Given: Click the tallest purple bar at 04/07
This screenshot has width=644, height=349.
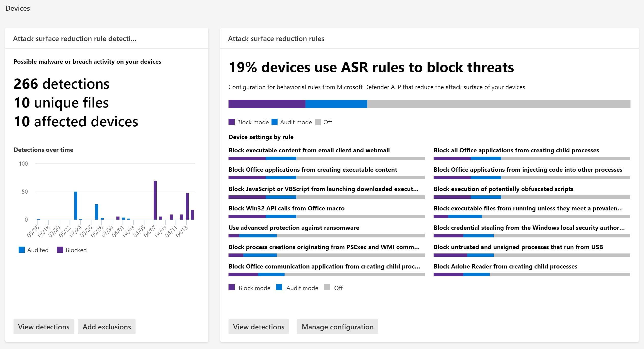Looking at the screenshot, I should tap(155, 200).
